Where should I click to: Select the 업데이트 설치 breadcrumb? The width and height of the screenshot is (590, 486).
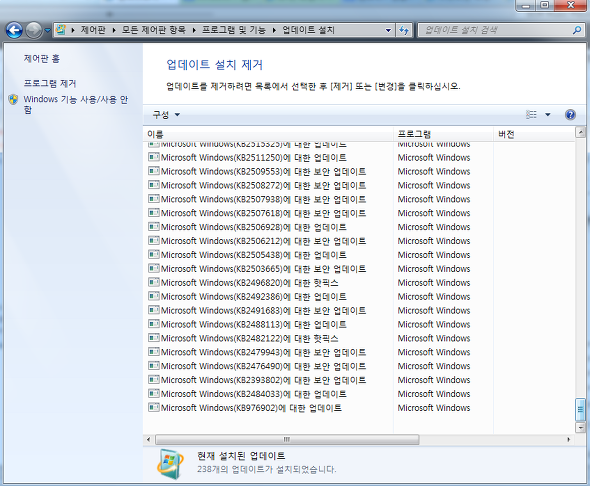(308, 30)
